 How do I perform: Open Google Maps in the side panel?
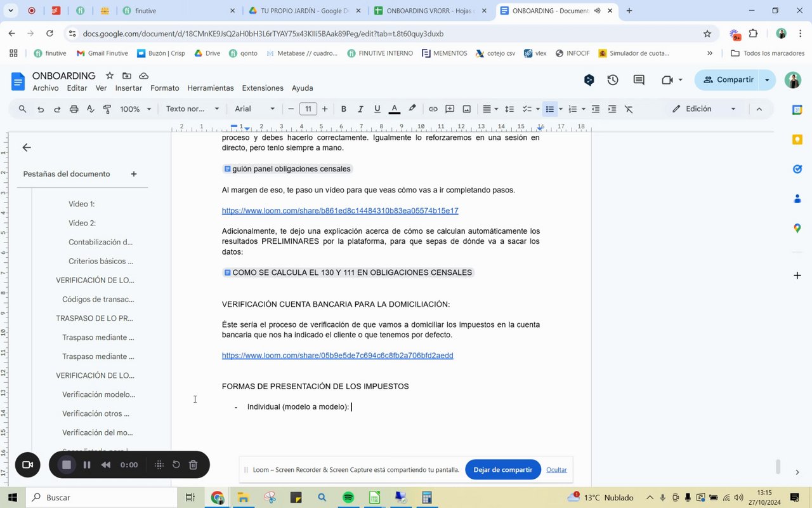pos(797,228)
